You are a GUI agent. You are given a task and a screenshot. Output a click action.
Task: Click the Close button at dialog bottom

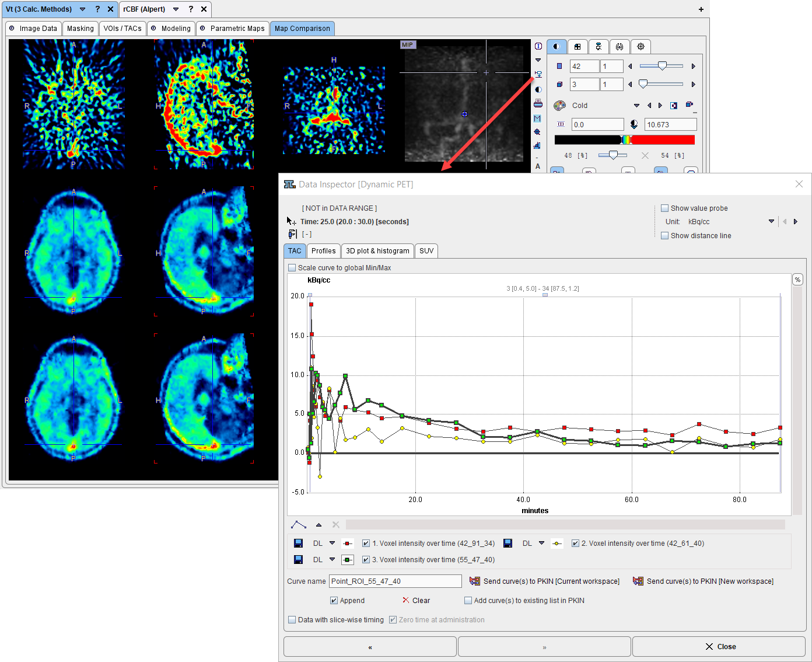pos(719,647)
